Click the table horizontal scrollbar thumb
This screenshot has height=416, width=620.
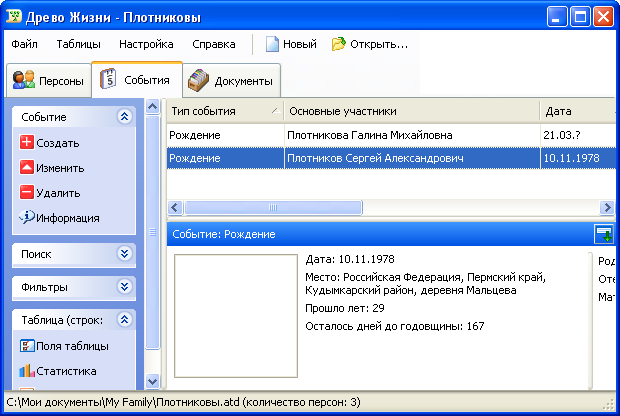(x=273, y=208)
